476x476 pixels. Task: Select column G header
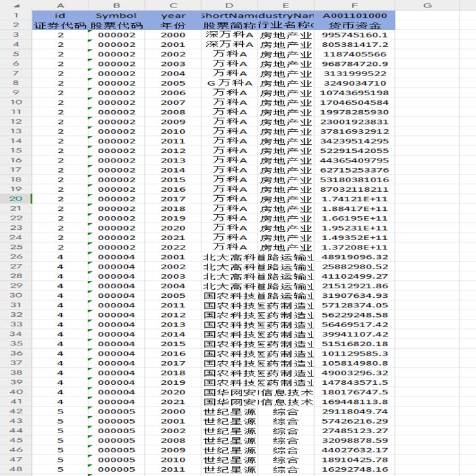[427, 5]
